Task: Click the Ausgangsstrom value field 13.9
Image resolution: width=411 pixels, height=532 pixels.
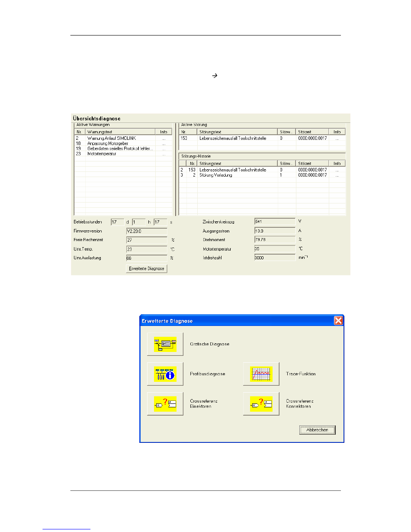Action: (275, 231)
